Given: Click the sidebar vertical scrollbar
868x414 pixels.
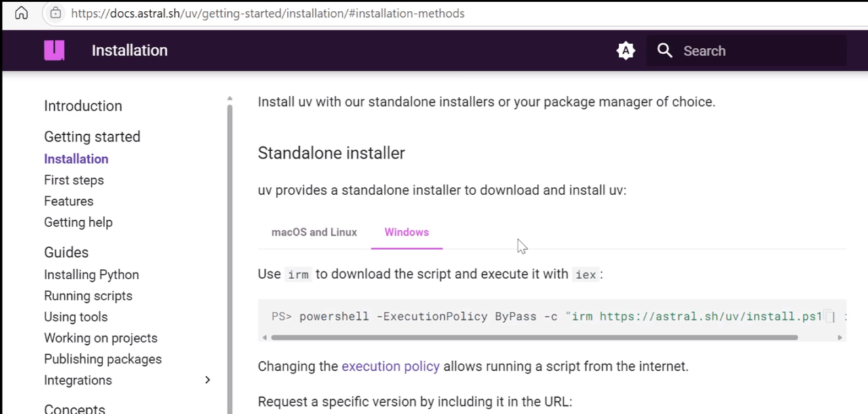Looking at the screenshot, I should pyautogui.click(x=229, y=257).
